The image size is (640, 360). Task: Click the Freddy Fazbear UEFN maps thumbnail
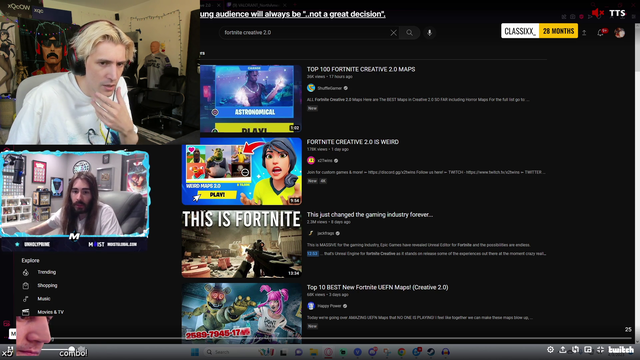(242, 312)
